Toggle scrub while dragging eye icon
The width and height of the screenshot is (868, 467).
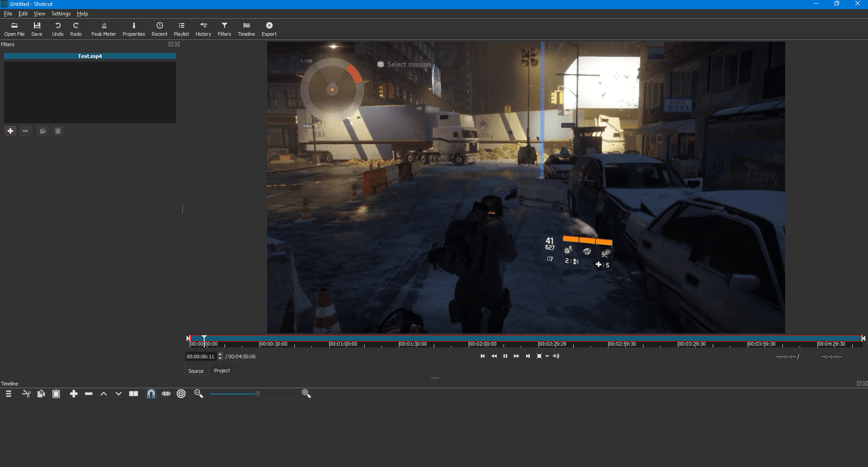(166, 394)
